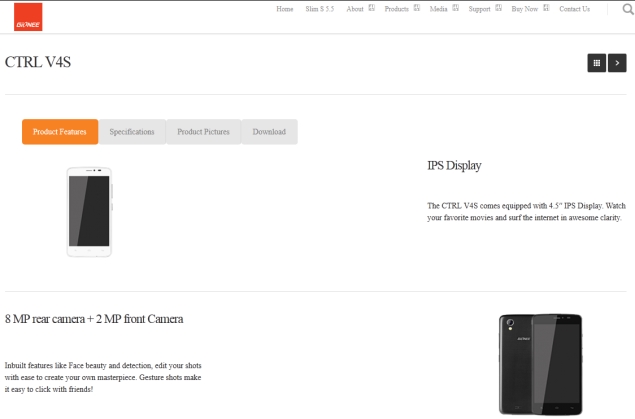Switch to the Product Pictures tab
The width and height of the screenshot is (635, 419).
203,132
